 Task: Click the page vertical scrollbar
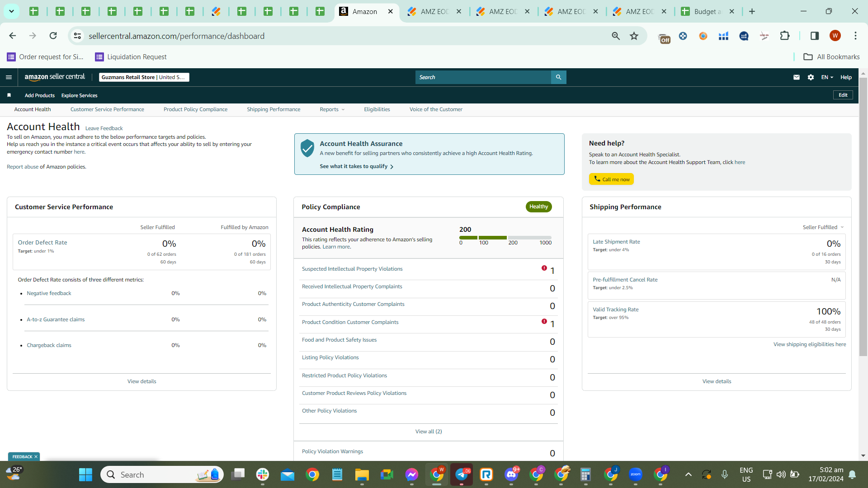pyautogui.click(x=863, y=217)
